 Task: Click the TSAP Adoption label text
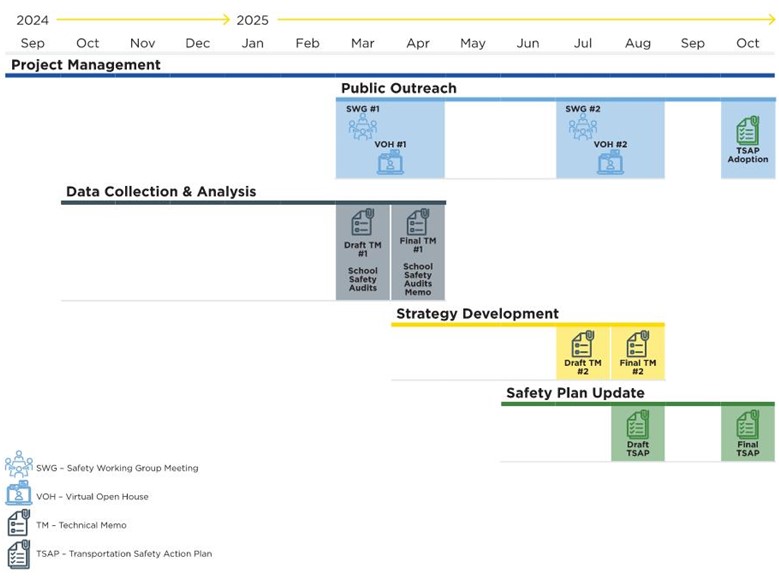tap(748, 155)
